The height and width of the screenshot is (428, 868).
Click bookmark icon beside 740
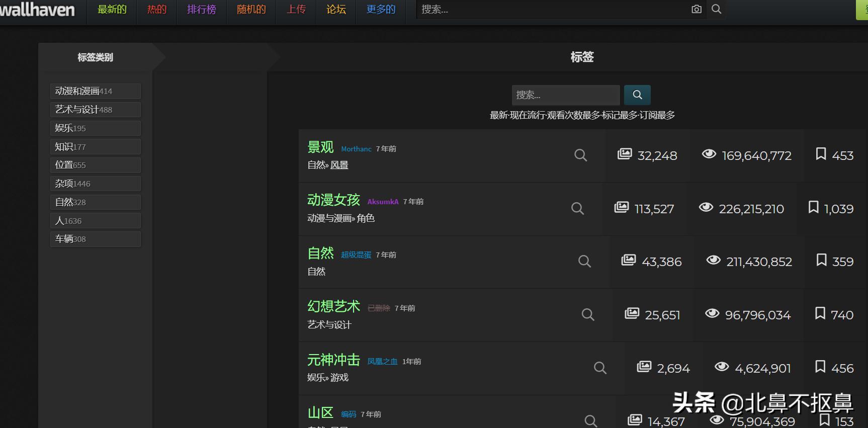820,313
